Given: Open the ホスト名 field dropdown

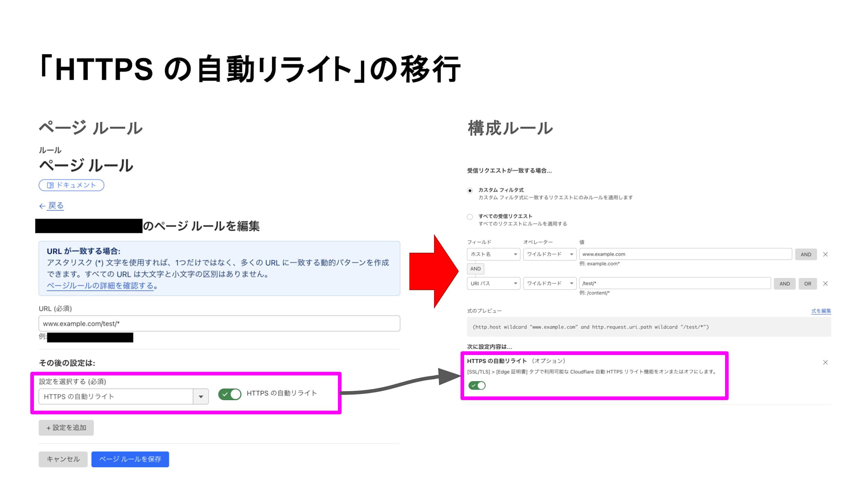Looking at the screenshot, I should pyautogui.click(x=493, y=254).
